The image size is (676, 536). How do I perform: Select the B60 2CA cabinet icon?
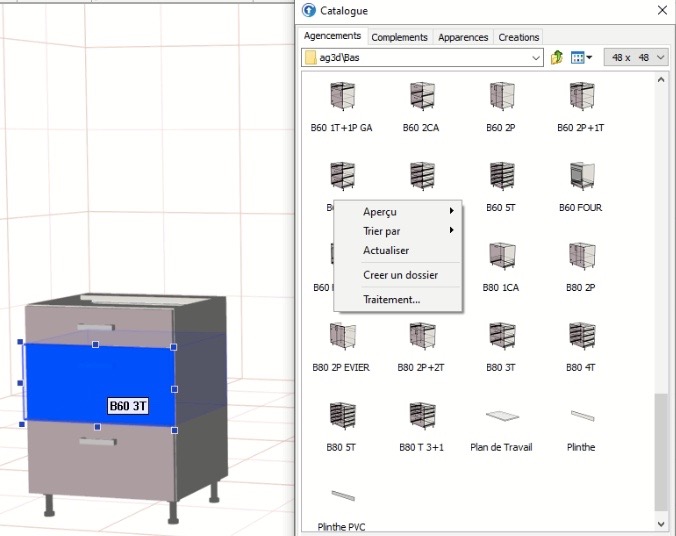click(x=422, y=96)
